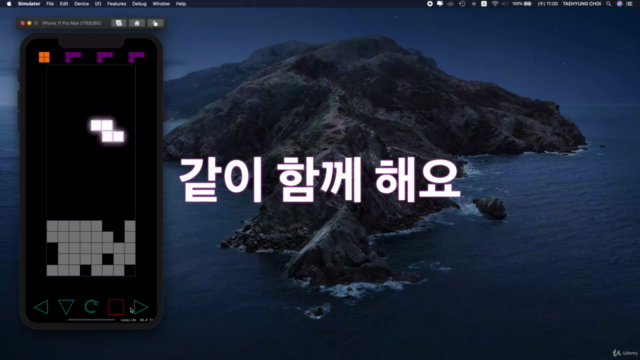Click the screen recording status icon
This screenshot has height=360, width=640.
[x=430, y=4]
